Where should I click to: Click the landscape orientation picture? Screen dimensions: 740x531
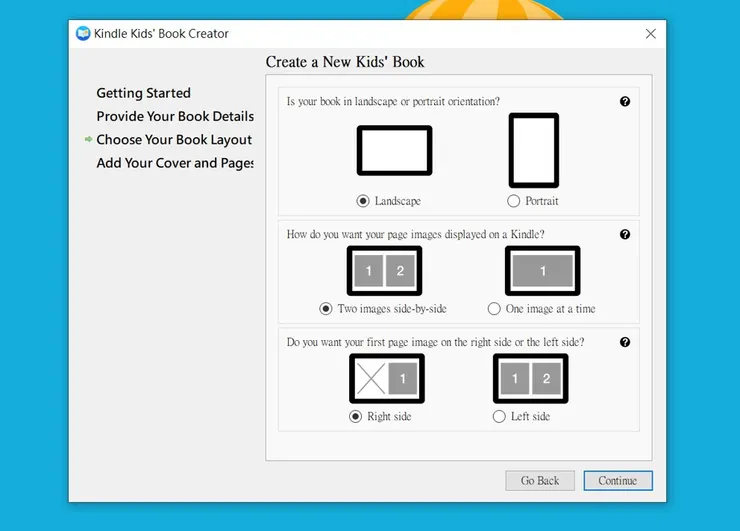click(395, 151)
